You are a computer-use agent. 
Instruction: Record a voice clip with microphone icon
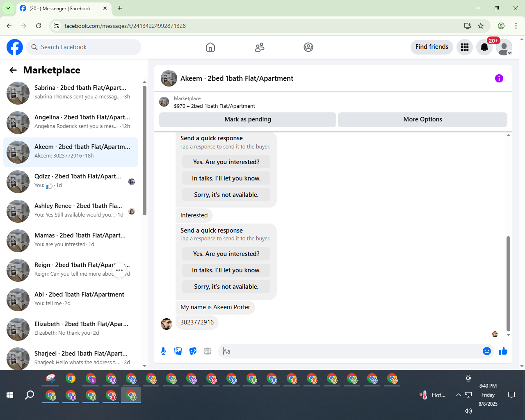[x=163, y=351]
